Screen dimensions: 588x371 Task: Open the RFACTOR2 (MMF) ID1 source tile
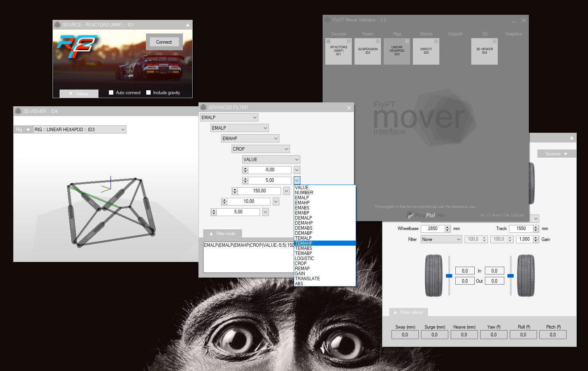(339, 51)
